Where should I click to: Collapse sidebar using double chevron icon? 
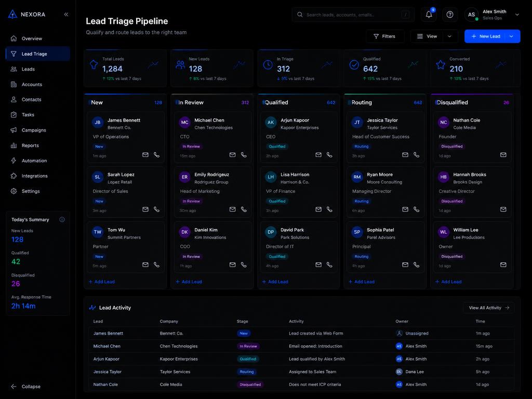(66, 14)
